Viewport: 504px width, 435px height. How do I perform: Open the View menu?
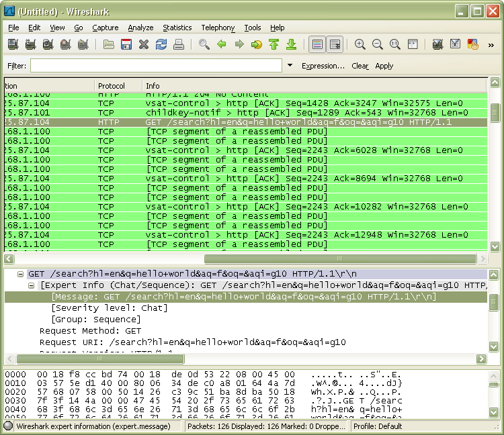57,28
